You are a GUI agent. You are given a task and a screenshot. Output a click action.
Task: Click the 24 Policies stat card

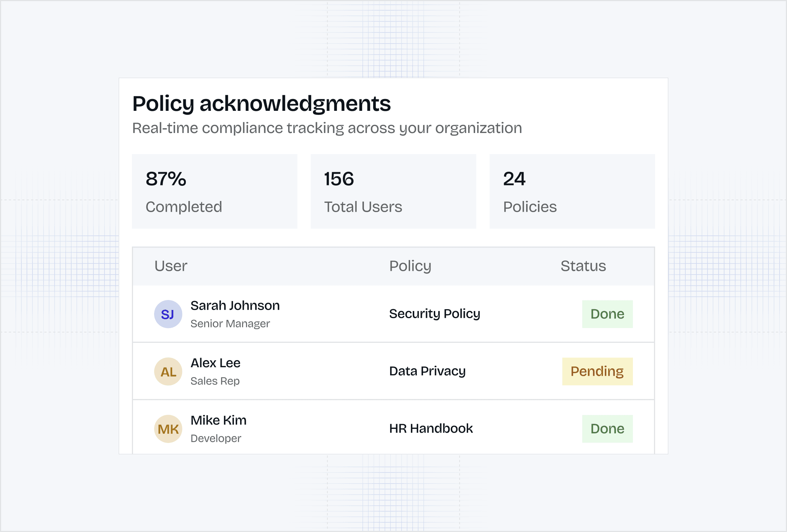[572, 191]
